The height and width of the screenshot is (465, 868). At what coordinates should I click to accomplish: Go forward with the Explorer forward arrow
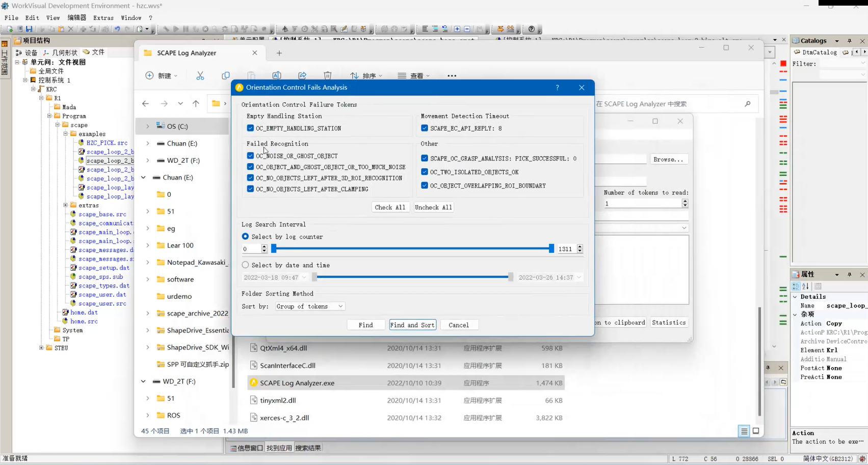[164, 104]
